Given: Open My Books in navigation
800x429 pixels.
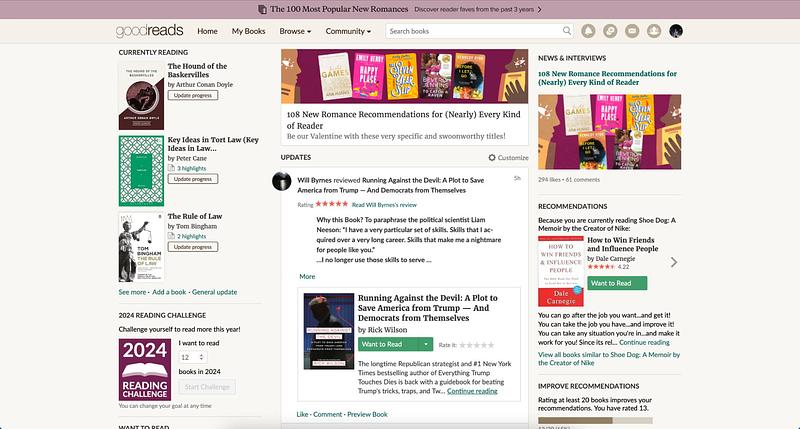Looking at the screenshot, I should 249,31.
